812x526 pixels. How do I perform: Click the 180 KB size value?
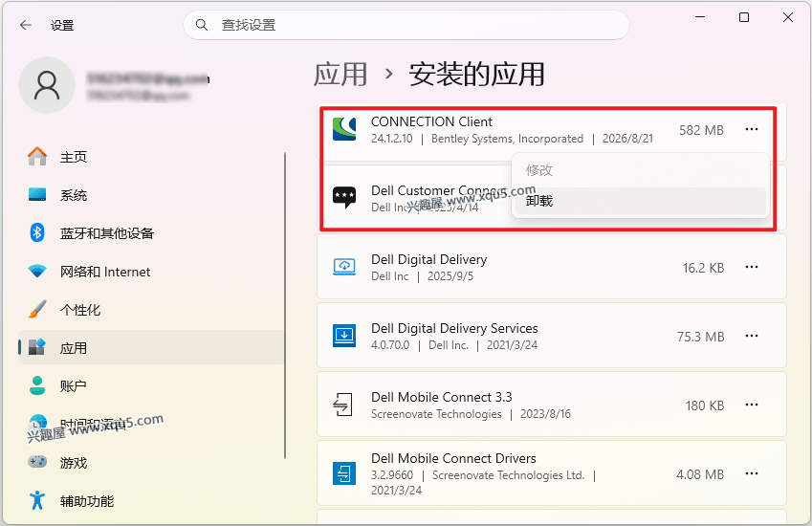tap(704, 405)
